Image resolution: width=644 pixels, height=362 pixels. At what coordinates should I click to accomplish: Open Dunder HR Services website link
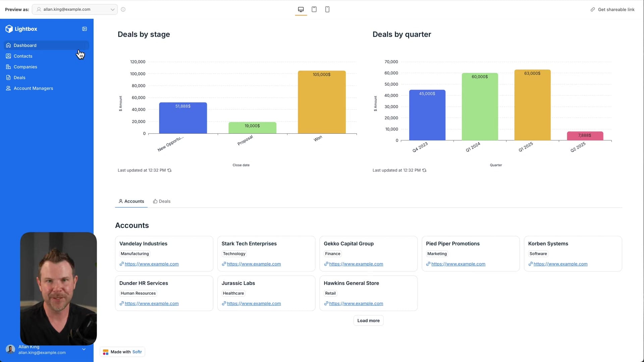pyautogui.click(x=151, y=303)
